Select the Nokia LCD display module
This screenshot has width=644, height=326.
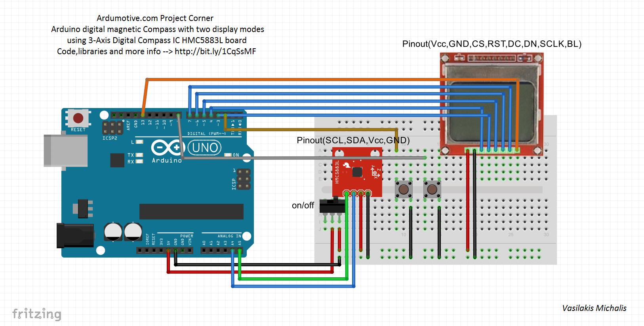pos(492,104)
